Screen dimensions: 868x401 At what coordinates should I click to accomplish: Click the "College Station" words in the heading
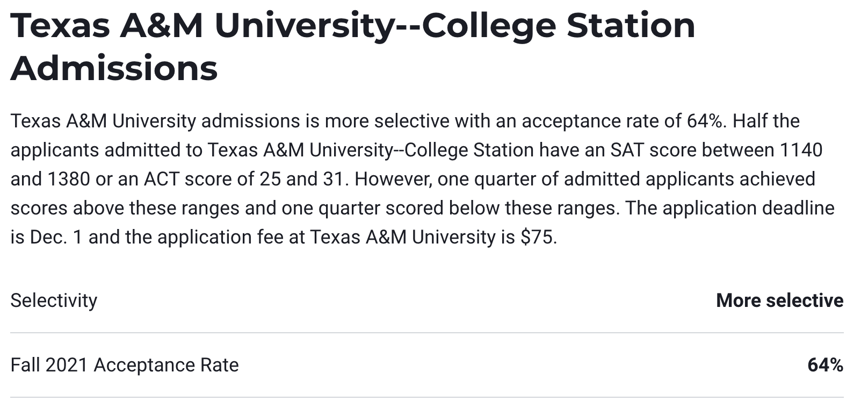tap(559, 26)
